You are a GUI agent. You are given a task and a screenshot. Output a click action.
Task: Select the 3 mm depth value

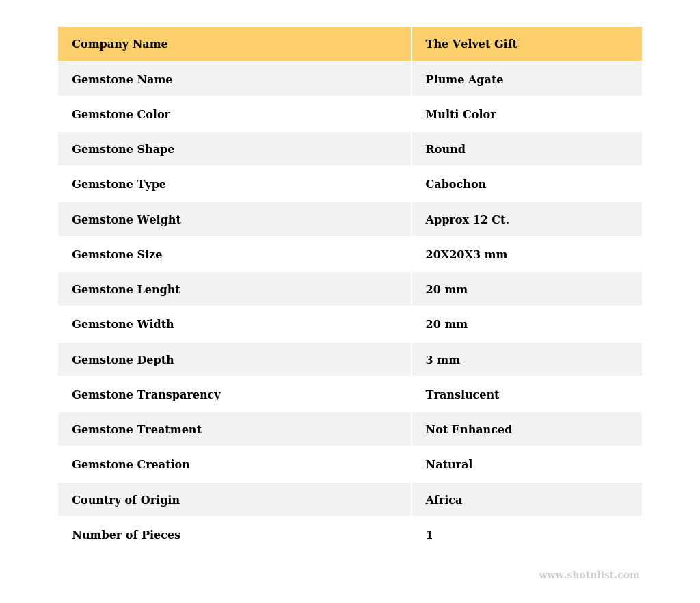(x=442, y=360)
